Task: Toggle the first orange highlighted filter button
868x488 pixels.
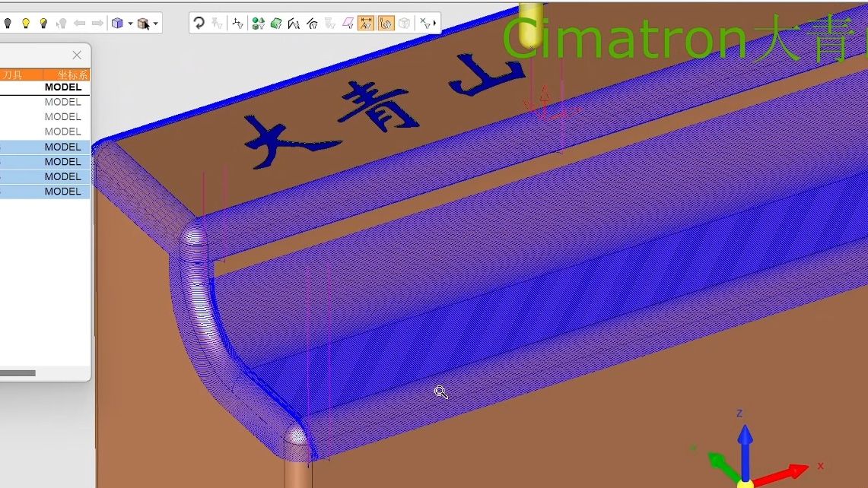Action: [x=366, y=24]
